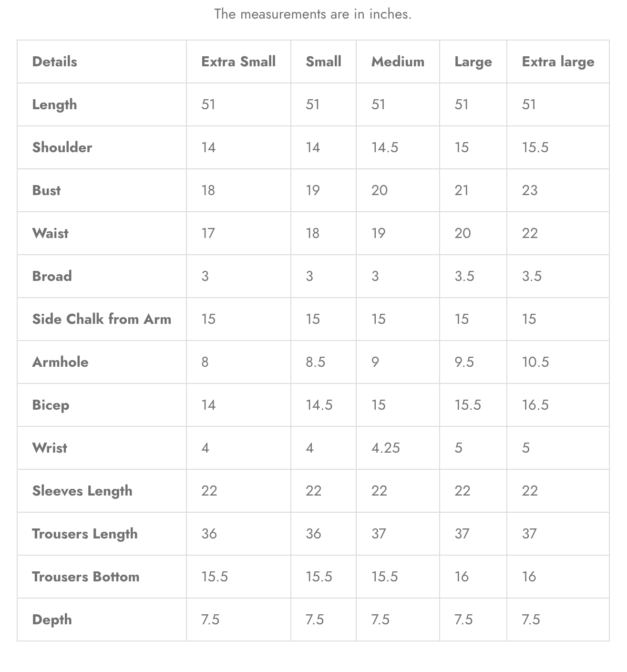This screenshot has height=672, width=627.
Task: Click the Side Chalk from Arm label
Action: 102,319
